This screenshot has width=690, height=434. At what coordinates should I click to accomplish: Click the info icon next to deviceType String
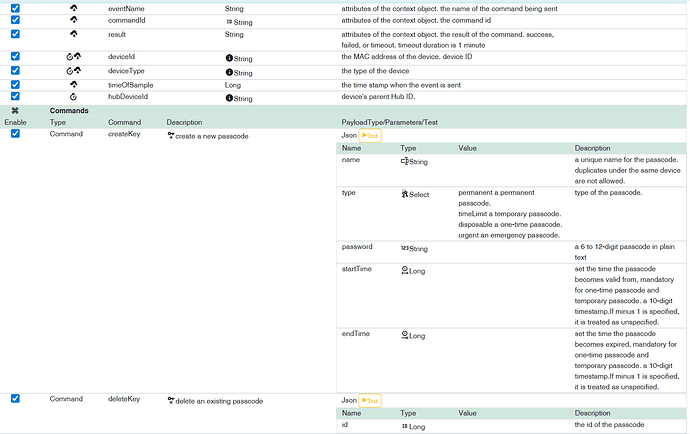pos(229,72)
